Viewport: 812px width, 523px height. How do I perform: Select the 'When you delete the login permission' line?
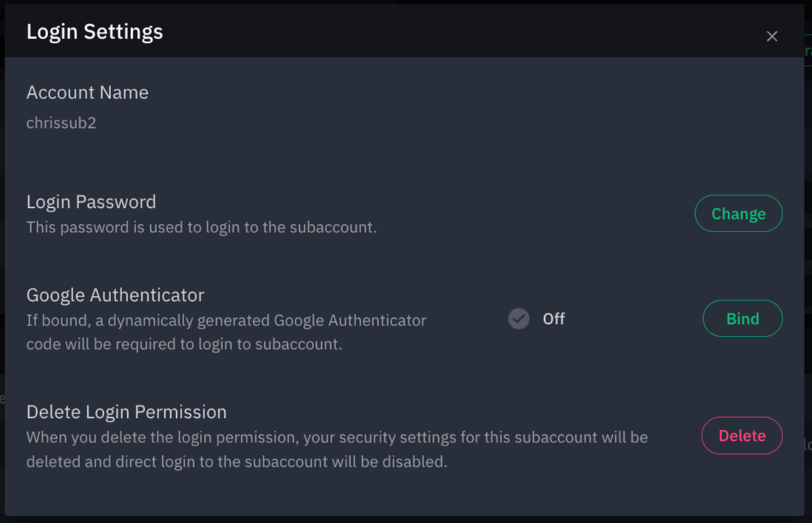[x=337, y=438]
